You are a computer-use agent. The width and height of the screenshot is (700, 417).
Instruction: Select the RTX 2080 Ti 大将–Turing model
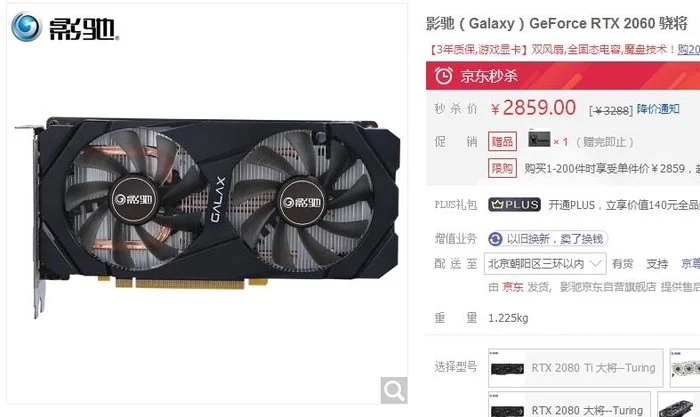click(x=575, y=368)
